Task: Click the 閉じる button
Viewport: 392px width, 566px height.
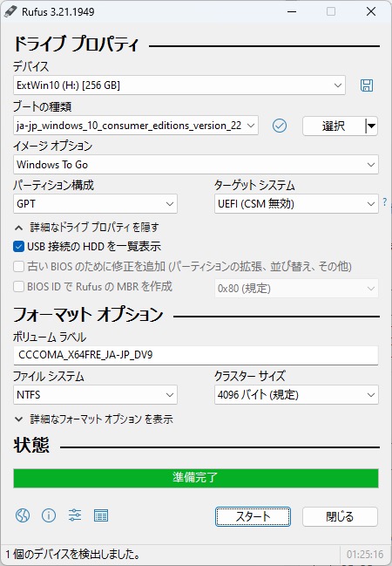Action: click(x=340, y=516)
